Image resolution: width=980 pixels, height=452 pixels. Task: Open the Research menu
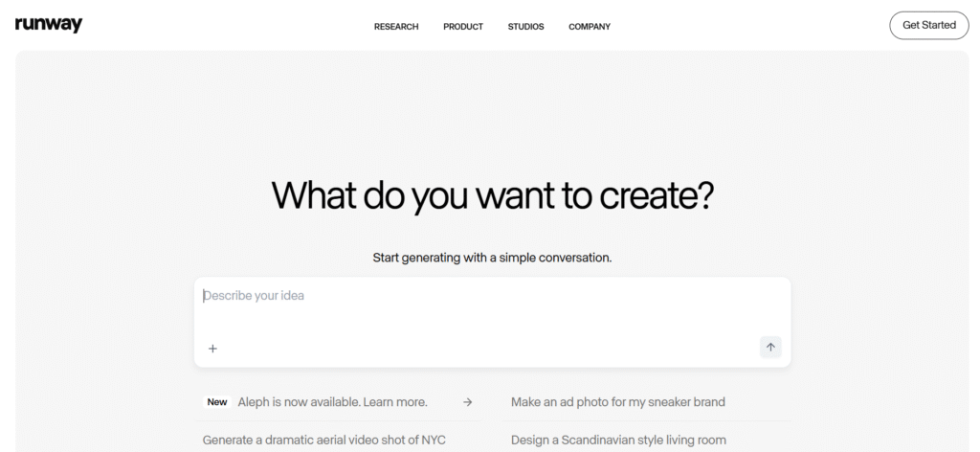395,27
